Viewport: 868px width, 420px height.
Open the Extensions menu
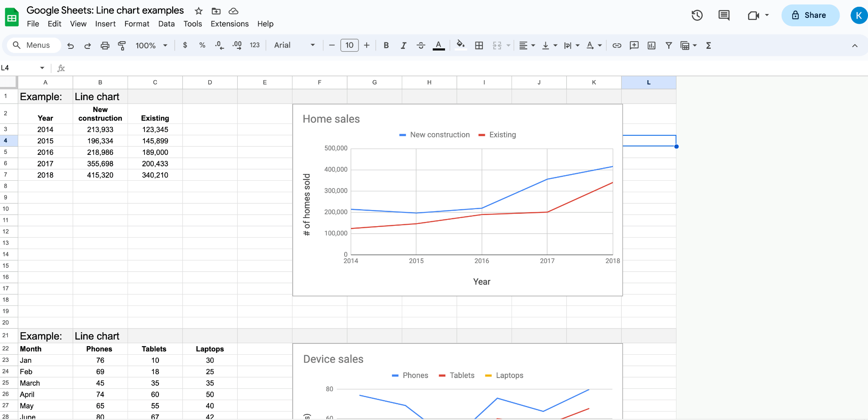[x=229, y=24]
